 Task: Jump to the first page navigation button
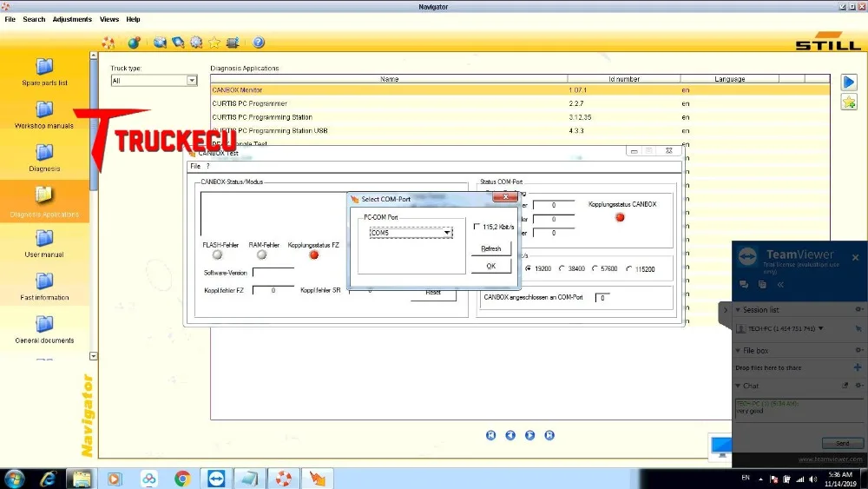(491, 435)
